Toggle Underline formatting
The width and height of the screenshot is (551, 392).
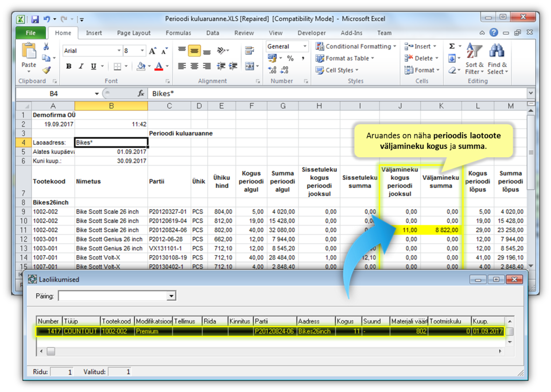[94, 66]
